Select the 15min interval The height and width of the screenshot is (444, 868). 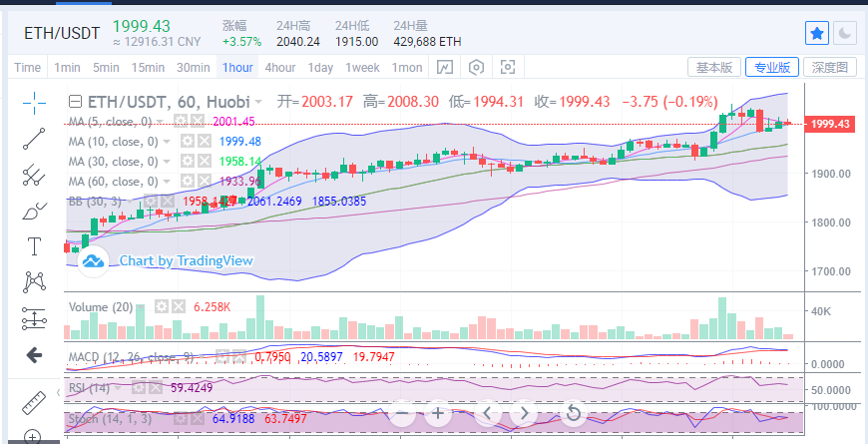(x=148, y=68)
